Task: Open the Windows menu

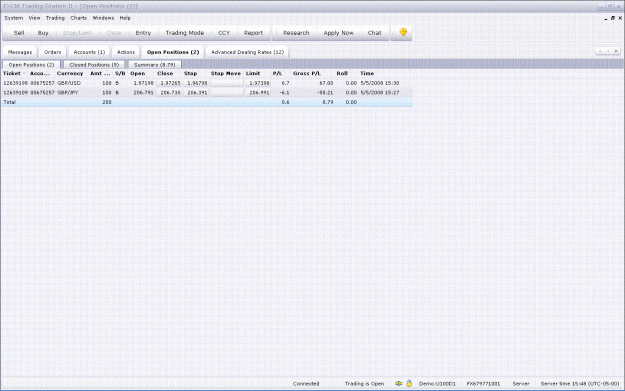Action: [x=103, y=18]
